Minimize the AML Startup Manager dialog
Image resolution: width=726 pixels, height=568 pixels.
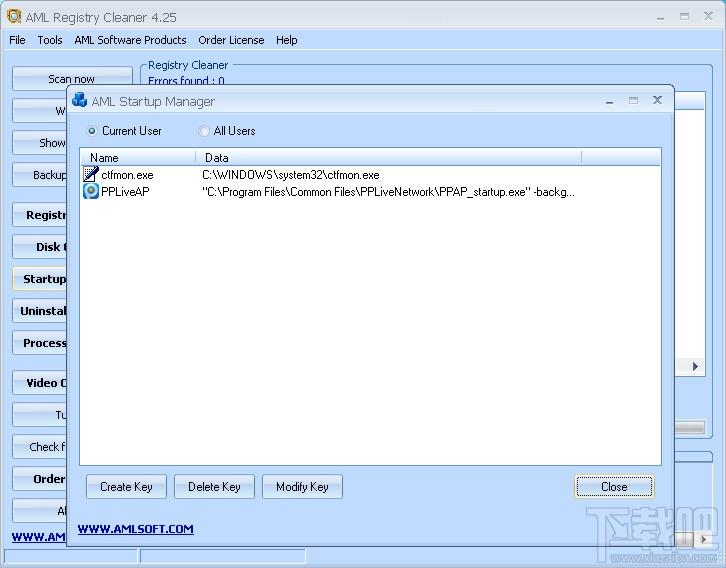coord(610,101)
